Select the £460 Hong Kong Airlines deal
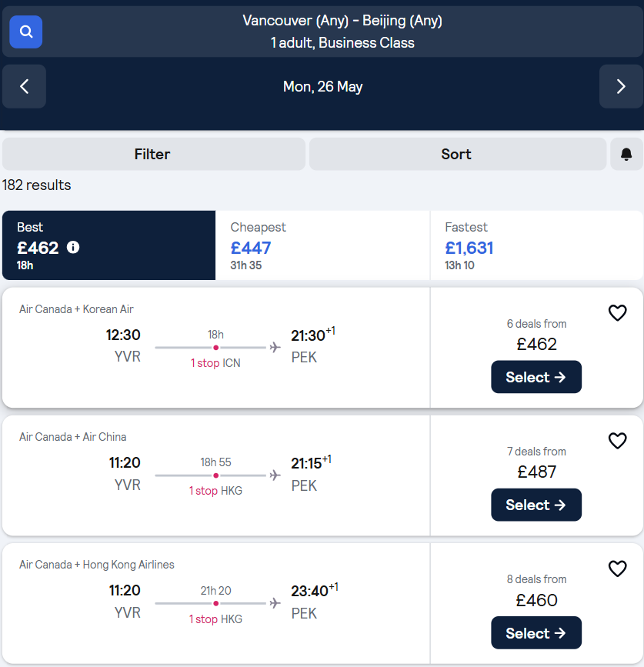The width and height of the screenshot is (644, 667). (536, 633)
